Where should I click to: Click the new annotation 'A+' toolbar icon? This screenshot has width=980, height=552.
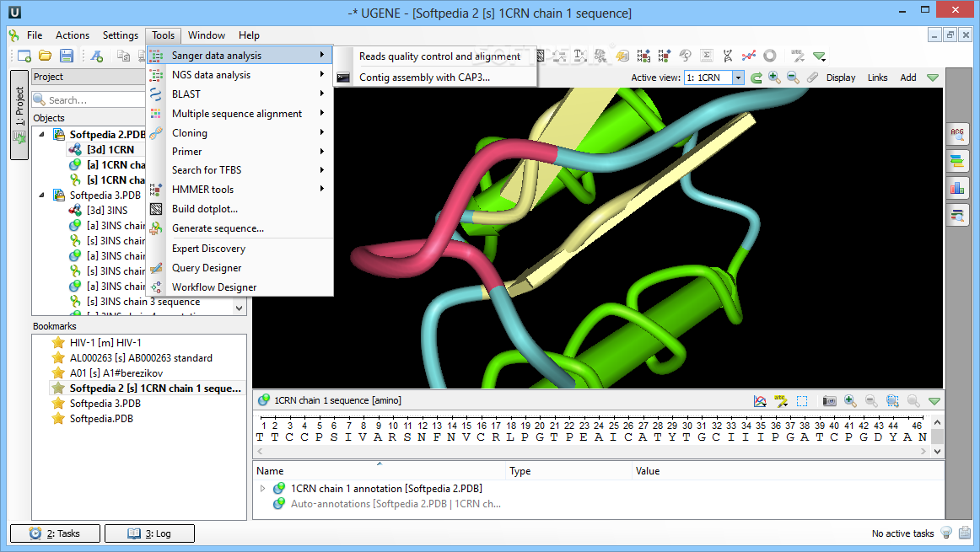(x=97, y=56)
